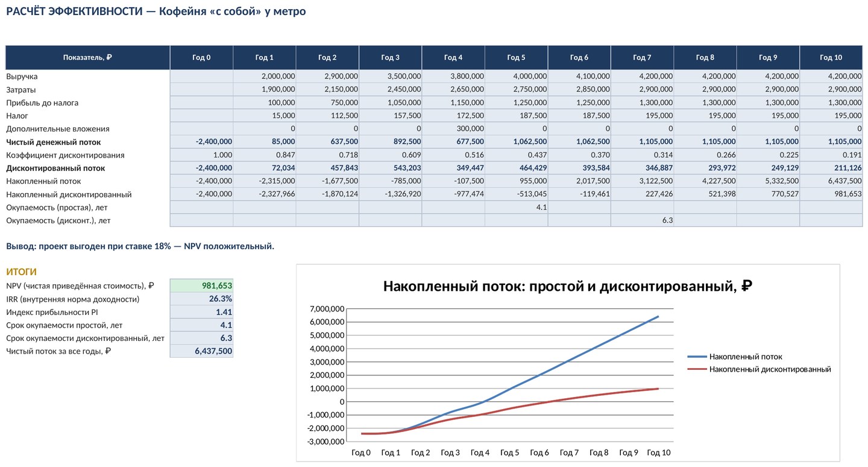Screen dimensions: 868x467
Task: Select cumulative discounted cell -119,461
Action: [x=579, y=194]
